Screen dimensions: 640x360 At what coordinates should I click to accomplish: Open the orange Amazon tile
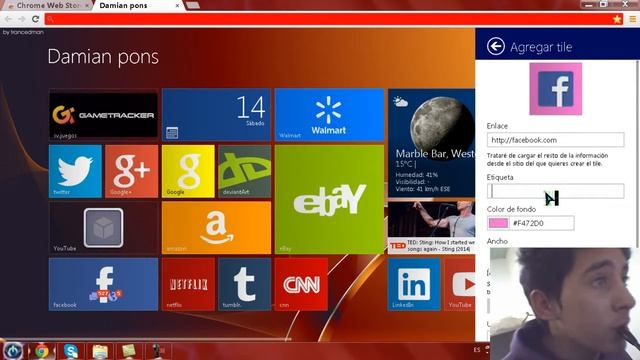click(x=216, y=228)
